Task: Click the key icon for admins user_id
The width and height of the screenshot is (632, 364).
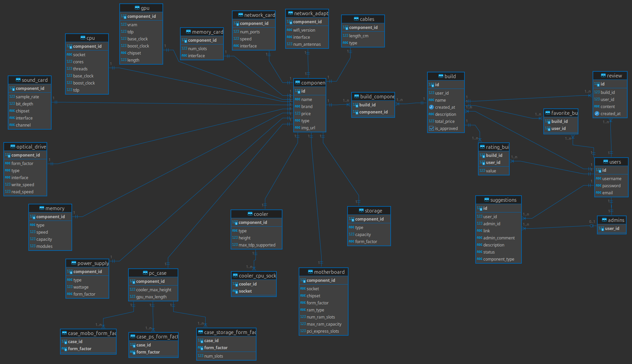Action: pyautogui.click(x=601, y=229)
